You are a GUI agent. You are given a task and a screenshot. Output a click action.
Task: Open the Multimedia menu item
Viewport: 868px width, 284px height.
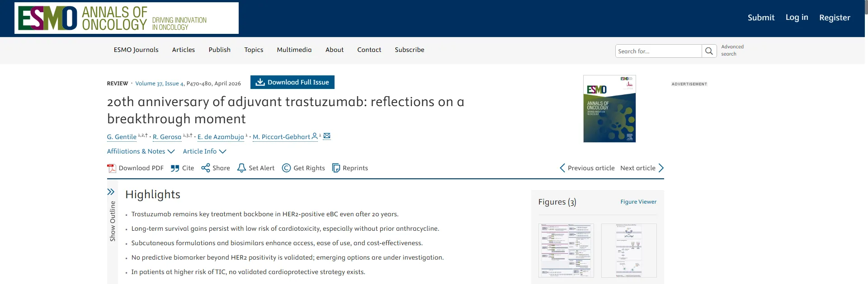pyautogui.click(x=294, y=50)
